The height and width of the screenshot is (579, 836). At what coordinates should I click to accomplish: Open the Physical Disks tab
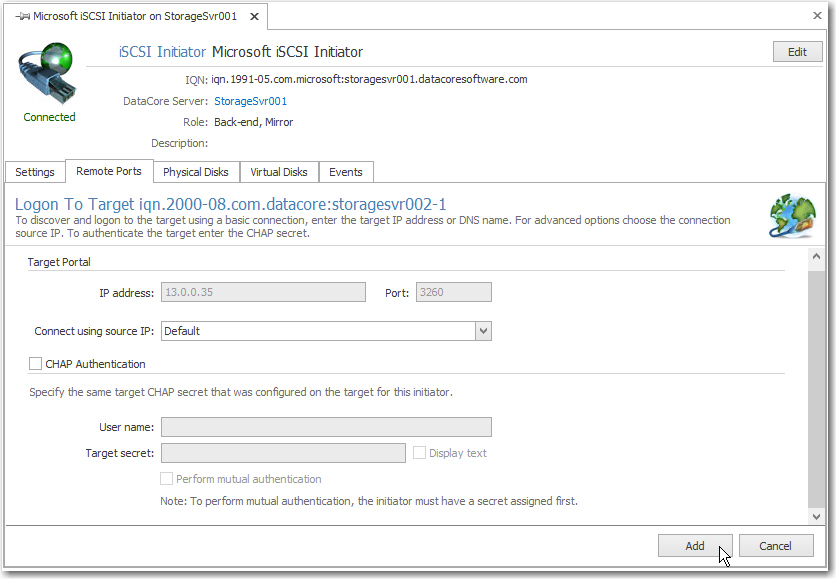coord(196,172)
